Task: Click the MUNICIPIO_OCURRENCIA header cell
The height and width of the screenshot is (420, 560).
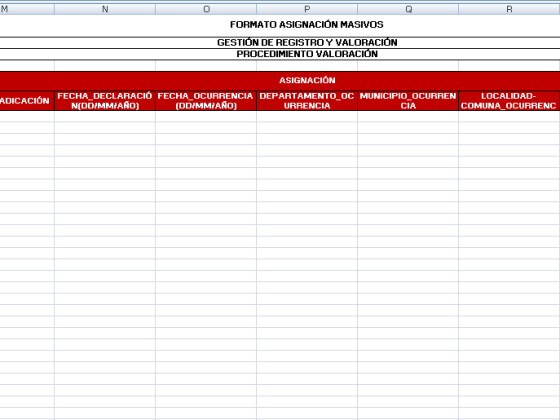Action: pyautogui.click(x=408, y=101)
